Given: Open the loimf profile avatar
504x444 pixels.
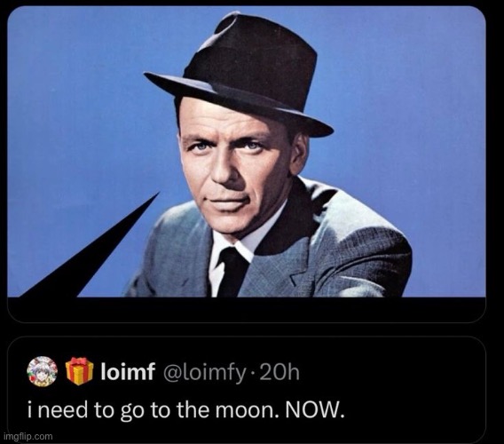Looking at the screenshot, I should [x=42, y=371].
